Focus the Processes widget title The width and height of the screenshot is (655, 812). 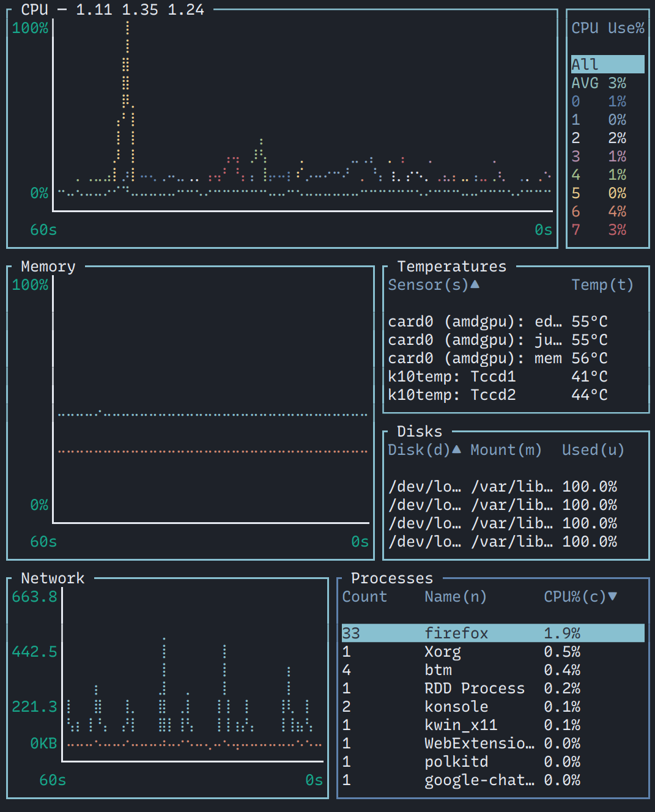392,578
